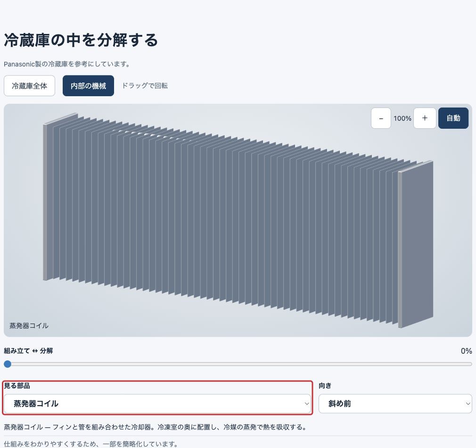Click the 蒸発器コイル label in the viewer
Viewport: 476px width, 448px height.
tap(29, 325)
